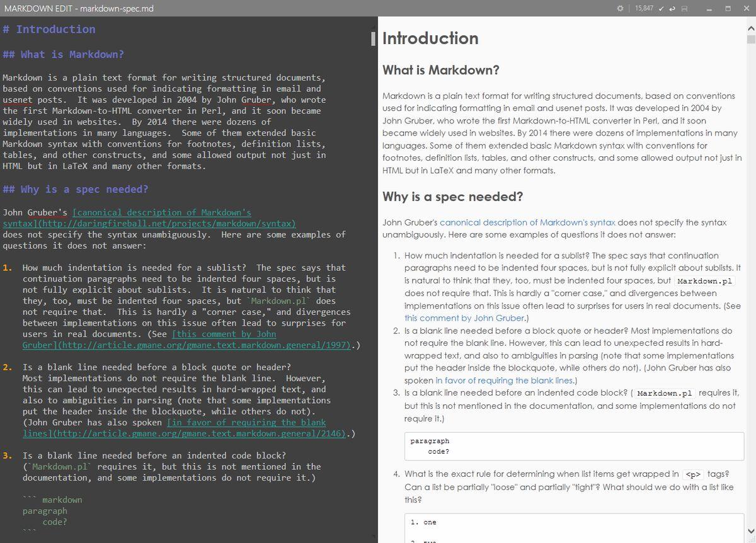Toggle the word wrap arrow icon

pyautogui.click(x=673, y=8)
